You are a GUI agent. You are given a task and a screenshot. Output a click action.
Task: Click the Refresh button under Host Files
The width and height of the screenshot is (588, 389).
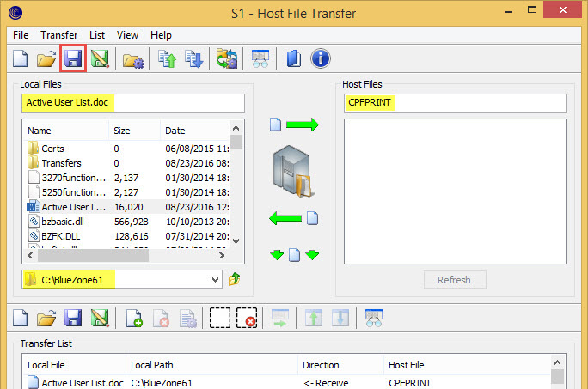click(455, 280)
